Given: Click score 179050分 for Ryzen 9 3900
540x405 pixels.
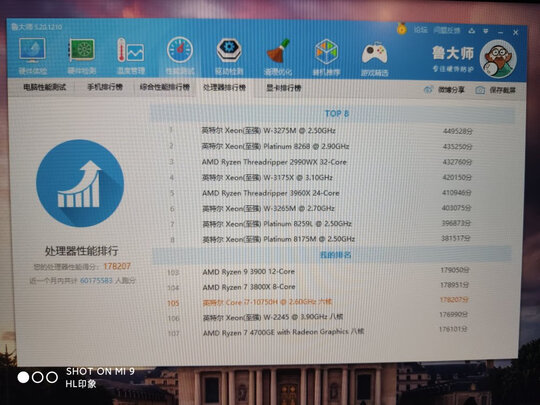Looking at the screenshot, I should coord(455,270).
